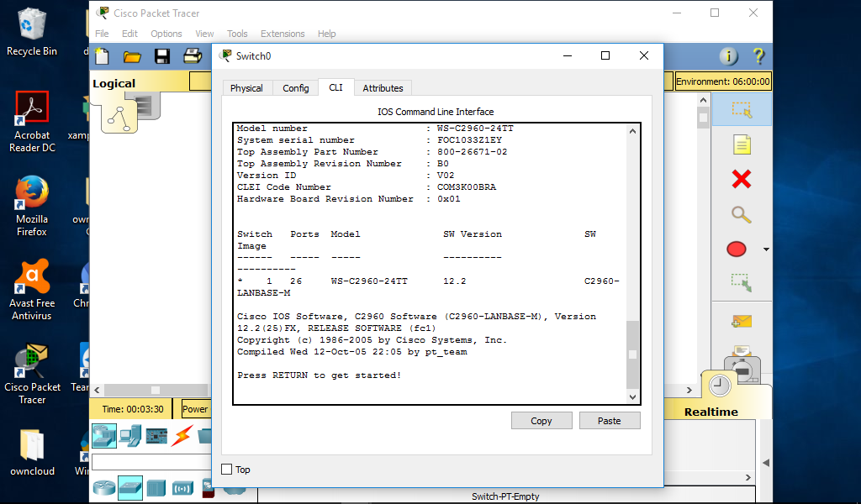Click the Print icon in toolbar
This screenshot has height=504, width=861.
(x=193, y=55)
